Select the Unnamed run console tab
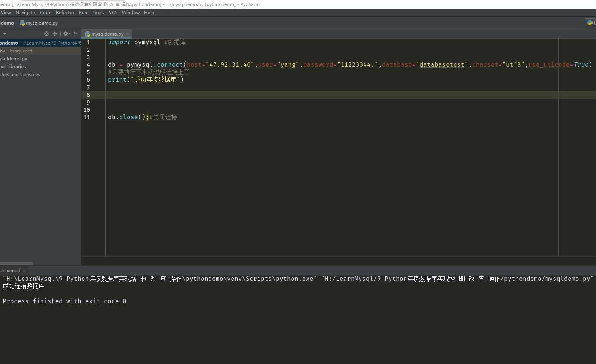 coord(10,271)
